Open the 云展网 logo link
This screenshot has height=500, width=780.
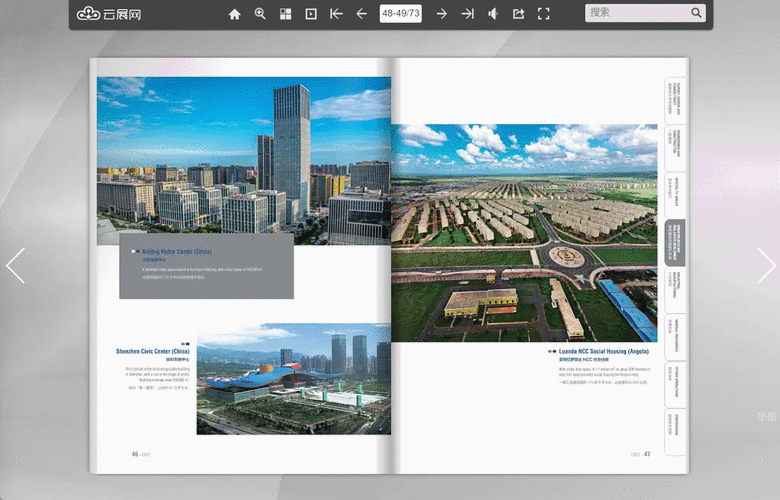pyautogui.click(x=109, y=14)
